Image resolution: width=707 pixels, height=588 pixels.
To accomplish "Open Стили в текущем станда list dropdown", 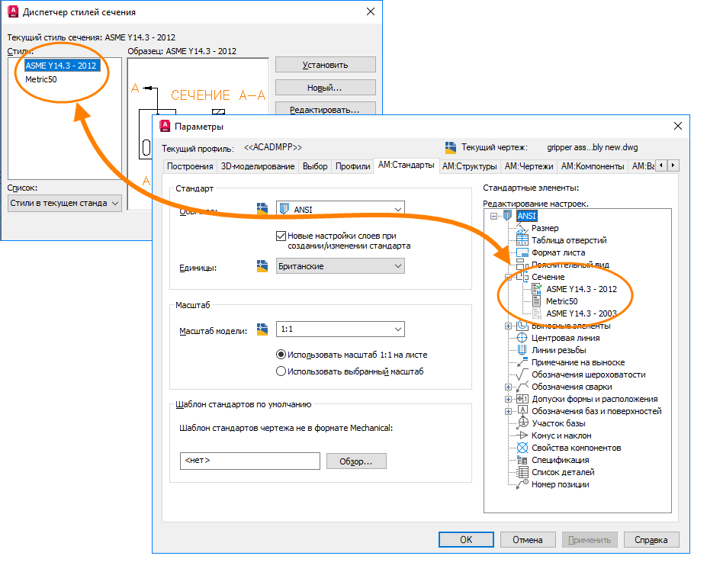I will pyautogui.click(x=65, y=203).
